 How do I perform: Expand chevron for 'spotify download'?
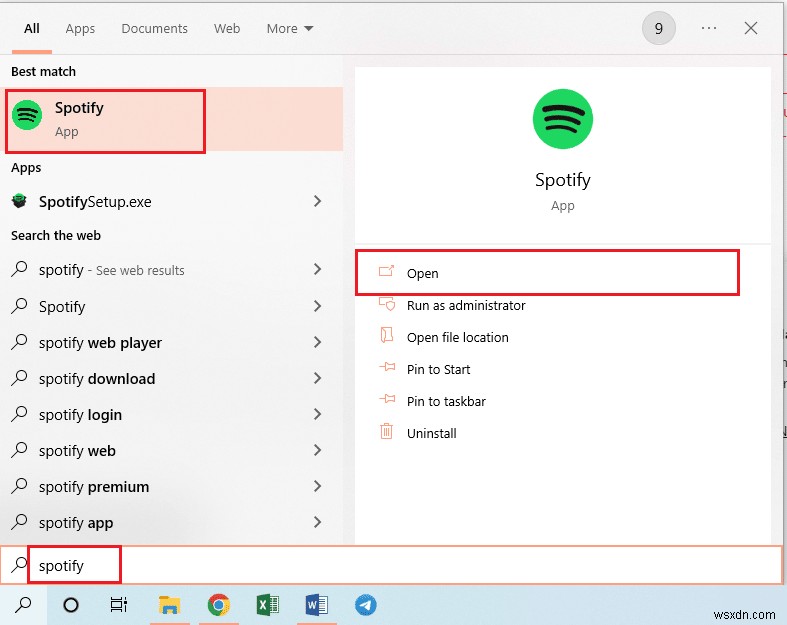317,378
